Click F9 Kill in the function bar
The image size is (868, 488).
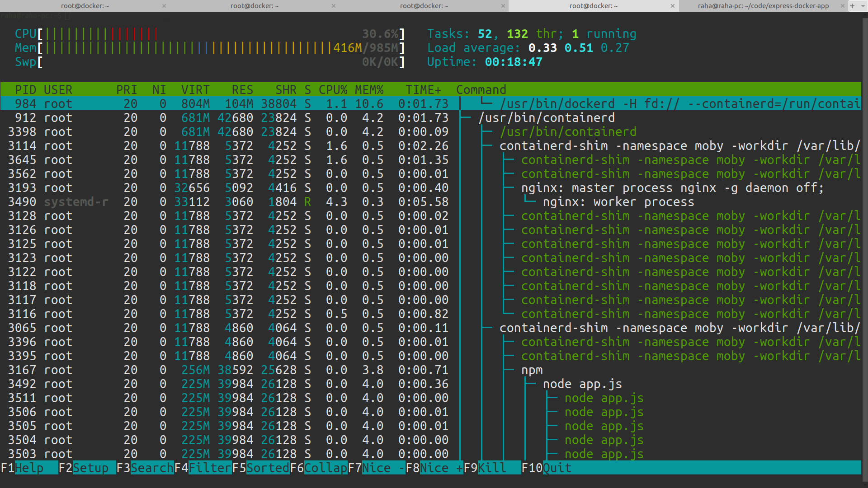click(492, 468)
